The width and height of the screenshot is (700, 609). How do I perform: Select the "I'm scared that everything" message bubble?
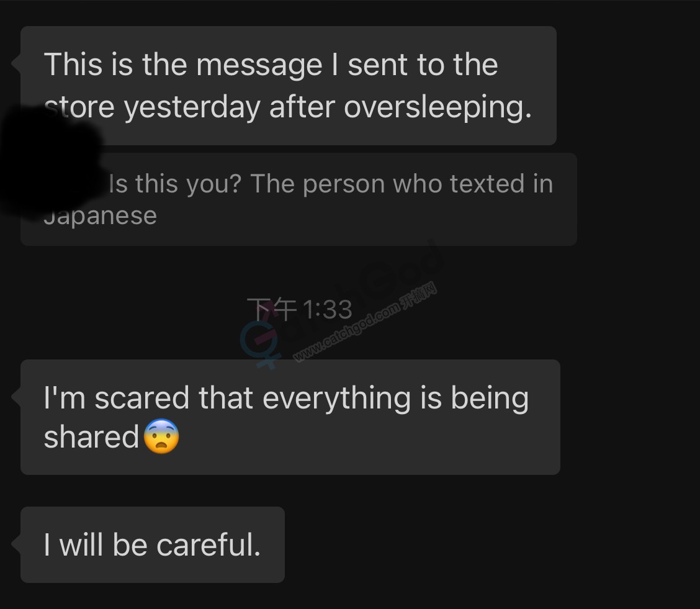(x=290, y=417)
